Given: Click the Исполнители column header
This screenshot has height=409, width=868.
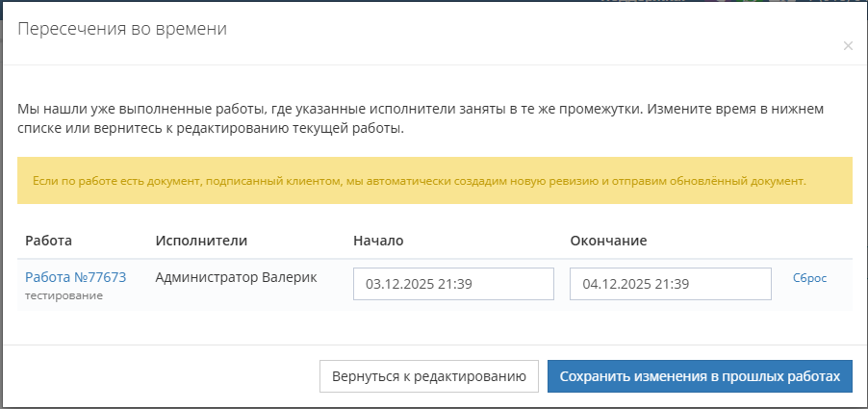Looking at the screenshot, I should [x=201, y=240].
